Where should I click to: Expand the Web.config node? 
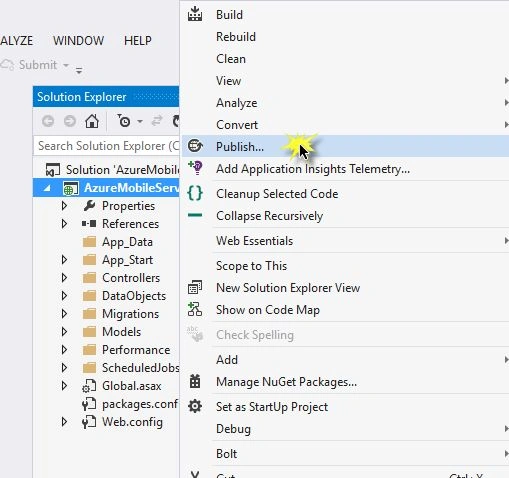(x=64, y=422)
